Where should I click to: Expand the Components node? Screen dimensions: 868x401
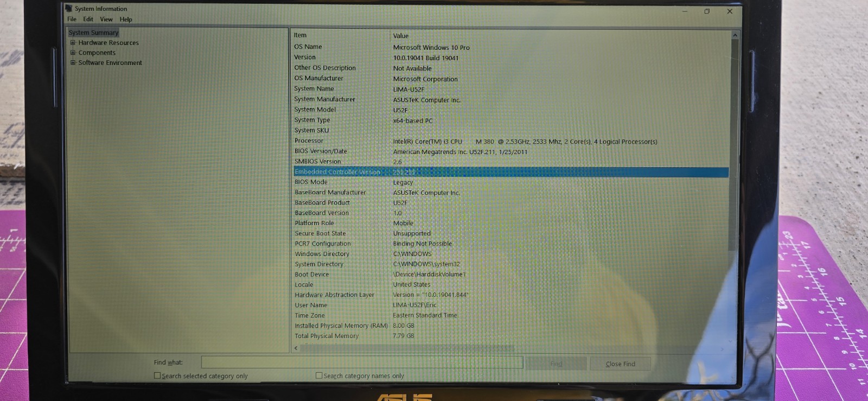73,53
